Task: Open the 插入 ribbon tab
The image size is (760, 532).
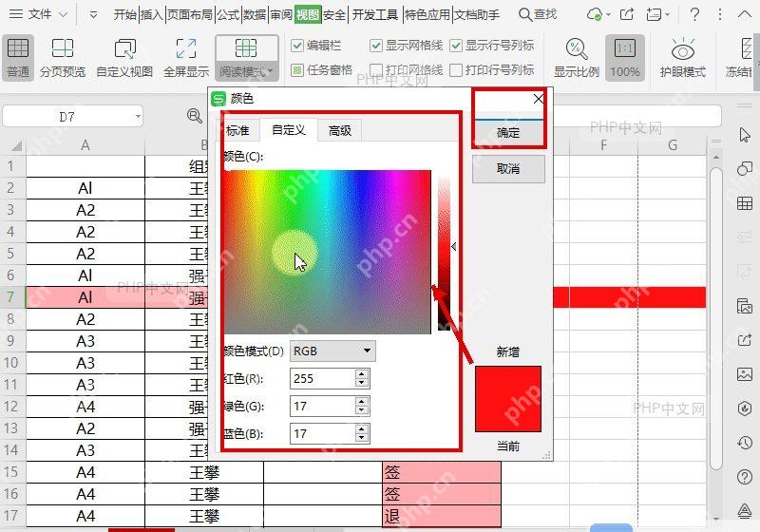Action: click(152, 15)
